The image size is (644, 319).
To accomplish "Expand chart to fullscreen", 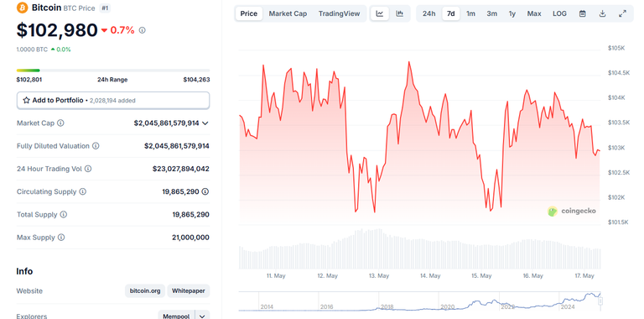I will tap(623, 13).
